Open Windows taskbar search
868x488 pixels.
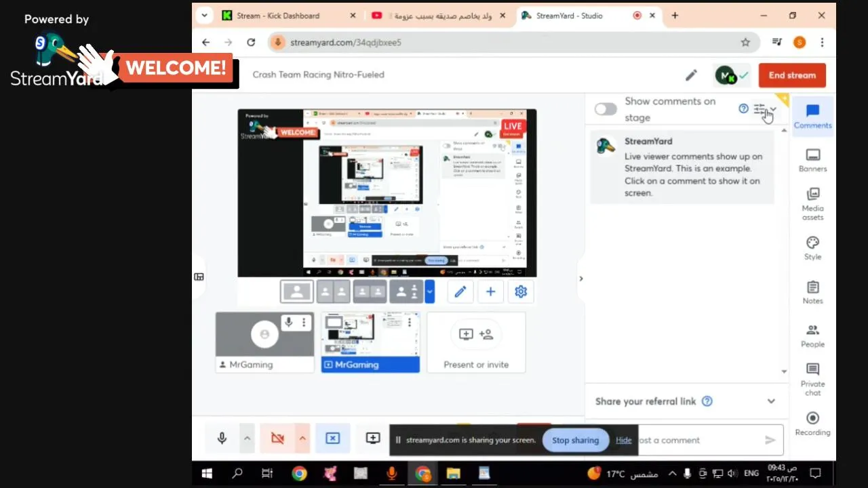click(x=237, y=474)
